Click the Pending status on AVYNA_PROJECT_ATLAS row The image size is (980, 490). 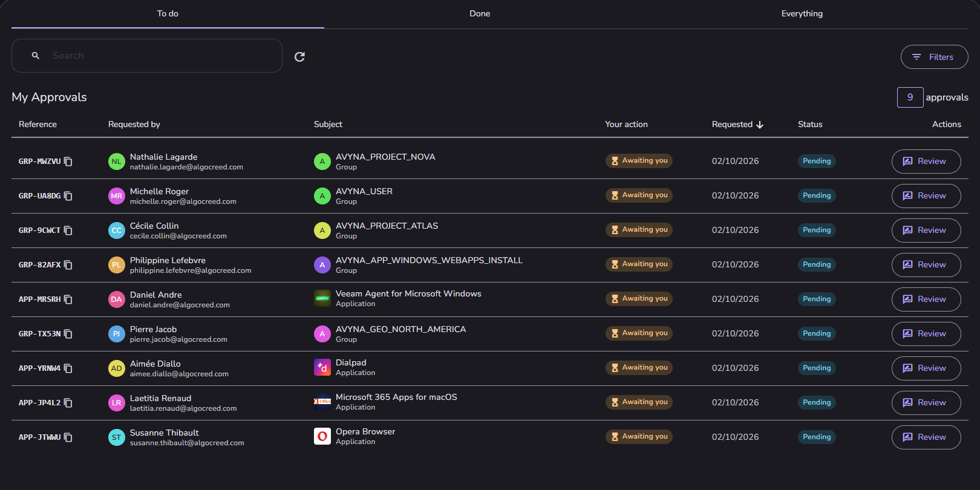point(817,230)
